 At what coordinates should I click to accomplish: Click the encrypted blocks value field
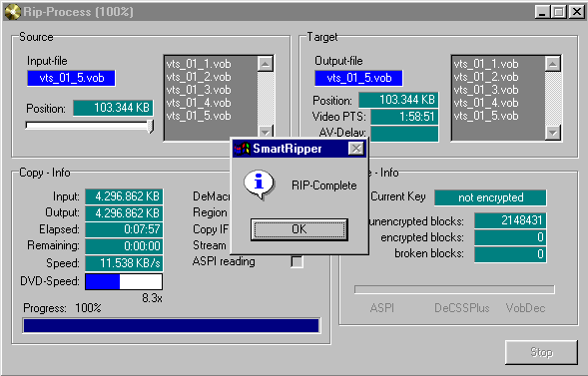510,237
